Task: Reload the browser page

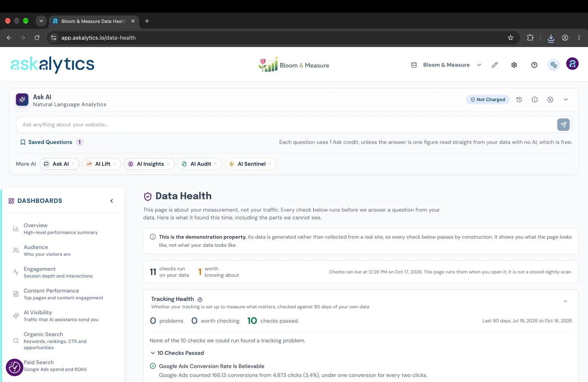Action: pyautogui.click(x=37, y=38)
